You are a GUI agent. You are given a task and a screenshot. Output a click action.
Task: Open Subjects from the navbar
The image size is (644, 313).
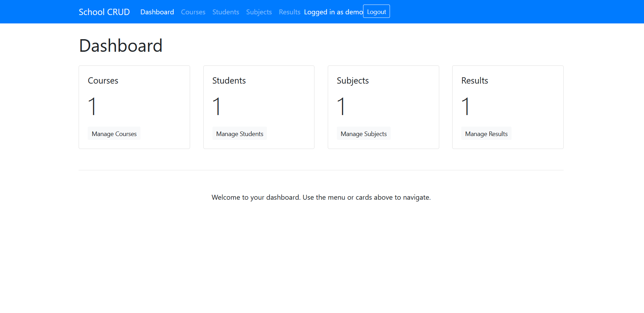(x=259, y=12)
